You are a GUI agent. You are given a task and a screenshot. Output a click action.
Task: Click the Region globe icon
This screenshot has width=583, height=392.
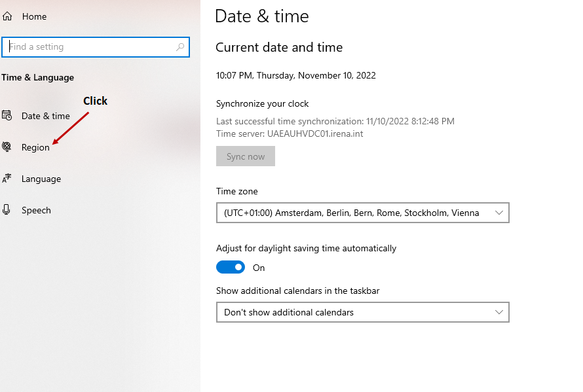7,147
